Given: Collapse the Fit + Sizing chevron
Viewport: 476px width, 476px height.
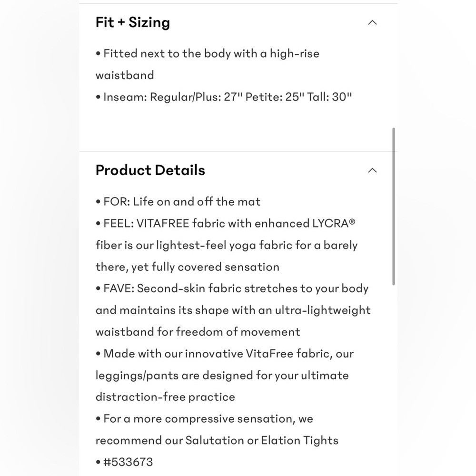Looking at the screenshot, I should (372, 22).
